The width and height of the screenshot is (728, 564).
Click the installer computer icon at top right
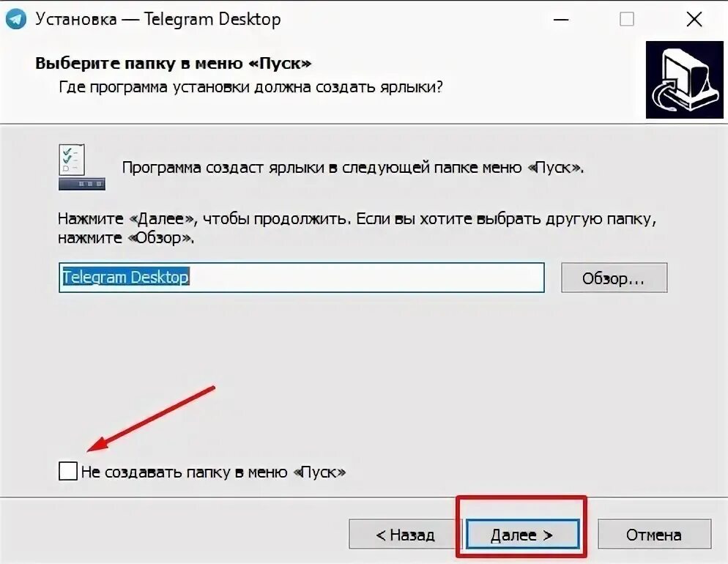point(684,80)
